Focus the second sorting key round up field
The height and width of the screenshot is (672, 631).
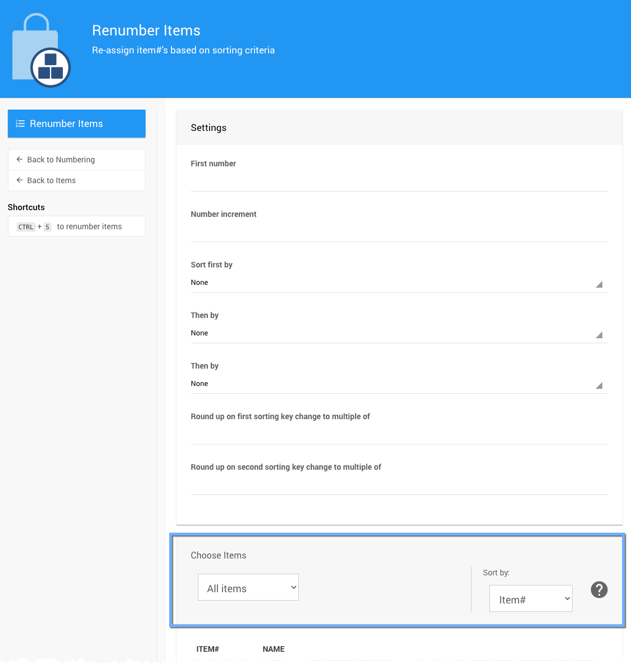[x=398, y=484]
